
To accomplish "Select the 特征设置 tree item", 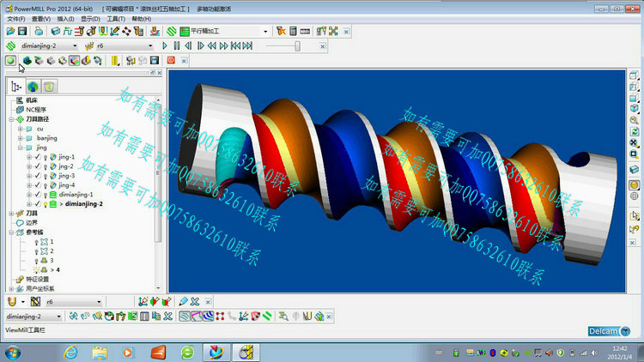I will coord(38,280).
